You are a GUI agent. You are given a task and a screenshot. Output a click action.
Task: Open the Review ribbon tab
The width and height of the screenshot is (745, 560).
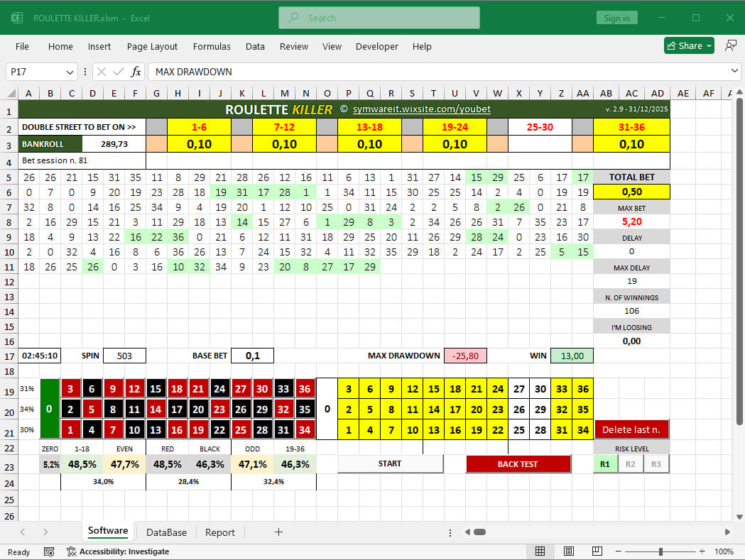(x=293, y=47)
